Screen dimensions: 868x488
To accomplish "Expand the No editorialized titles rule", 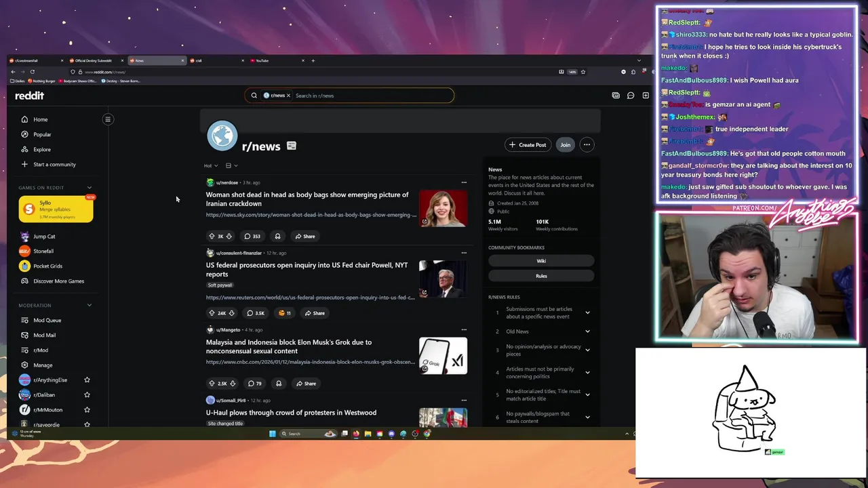I will tap(587, 395).
